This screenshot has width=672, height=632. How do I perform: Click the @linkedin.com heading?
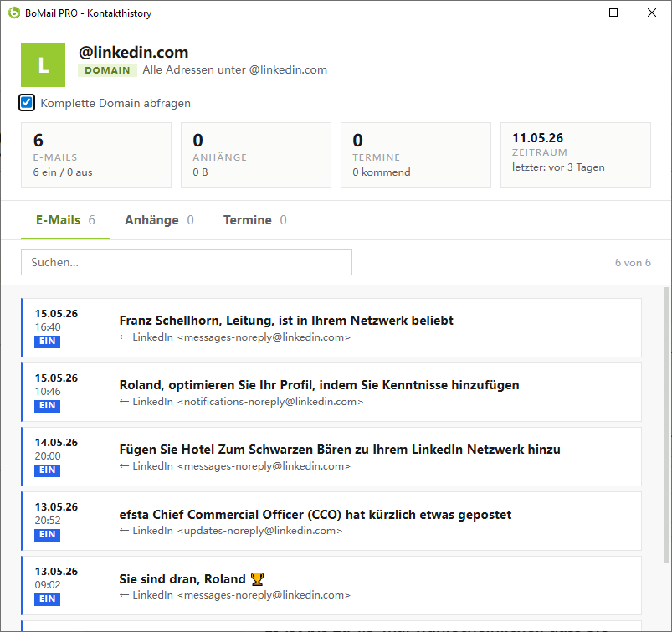pos(134,52)
